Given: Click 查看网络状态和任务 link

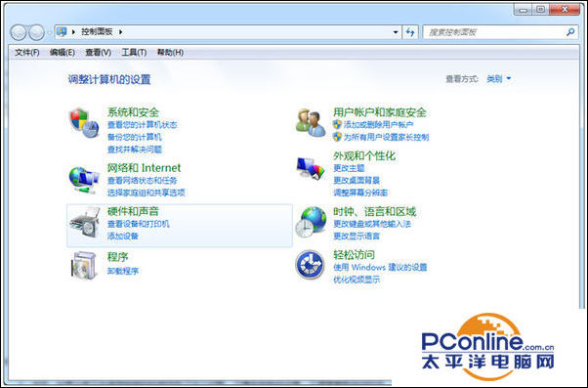Looking at the screenshot, I should [x=143, y=181].
